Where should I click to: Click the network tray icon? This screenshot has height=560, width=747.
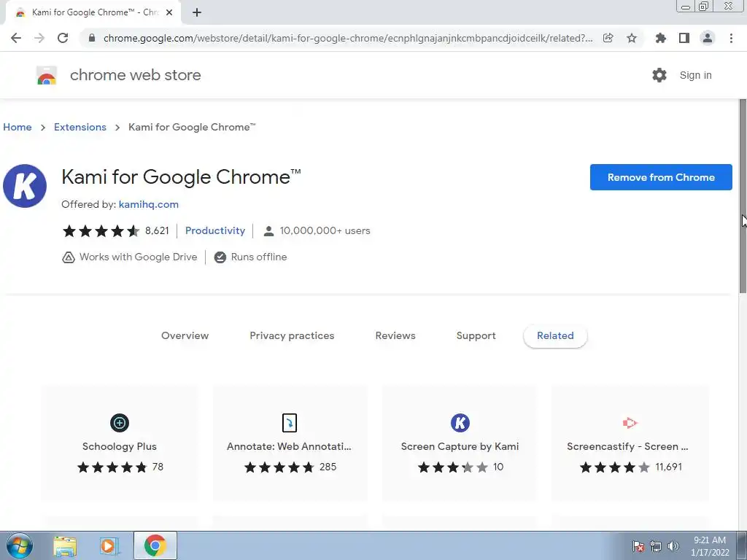point(656,546)
